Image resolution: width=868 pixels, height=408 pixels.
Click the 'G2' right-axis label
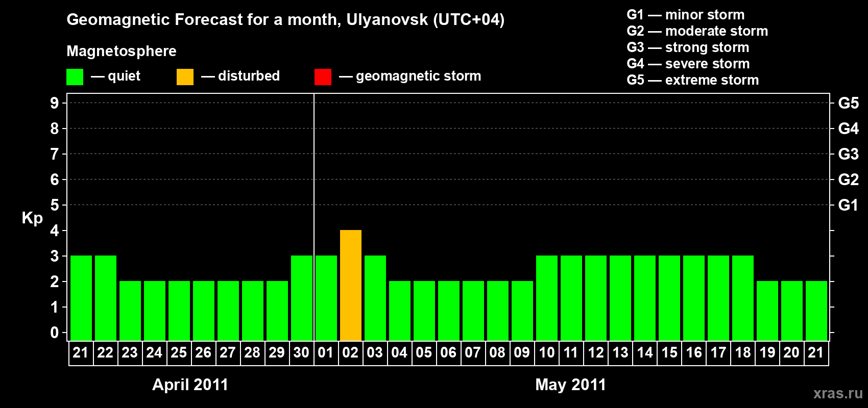point(849,180)
